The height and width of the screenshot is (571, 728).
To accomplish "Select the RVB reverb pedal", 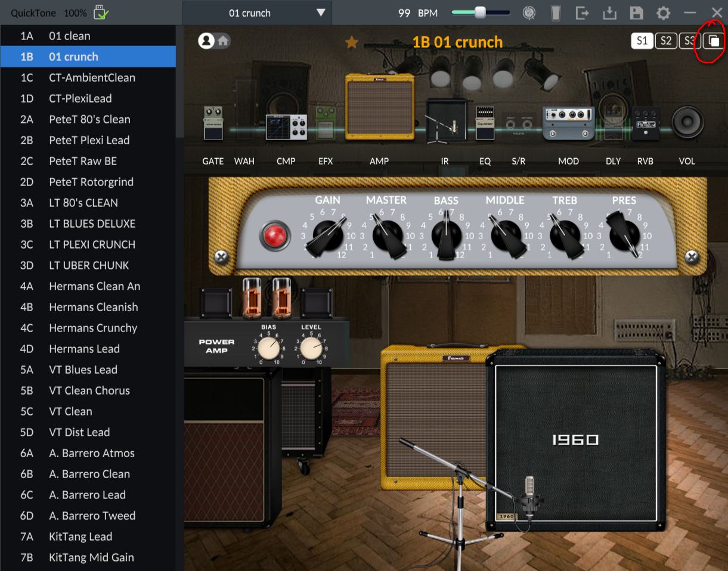I will point(645,123).
